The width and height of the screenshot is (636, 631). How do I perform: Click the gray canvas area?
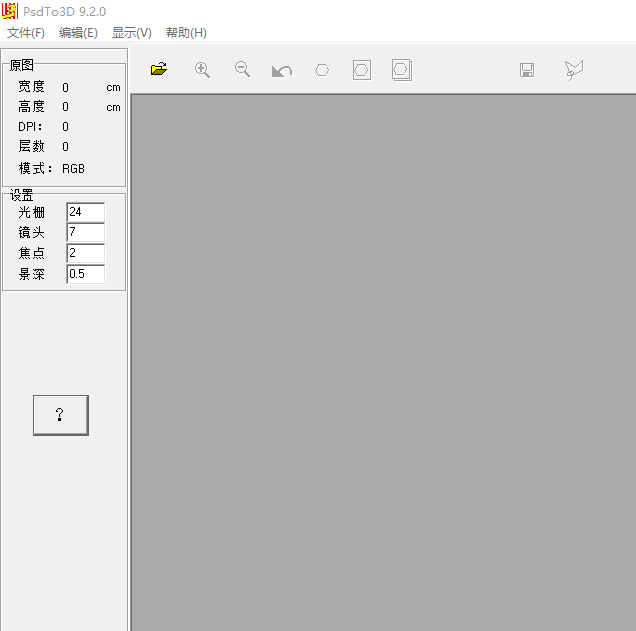click(383, 360)
